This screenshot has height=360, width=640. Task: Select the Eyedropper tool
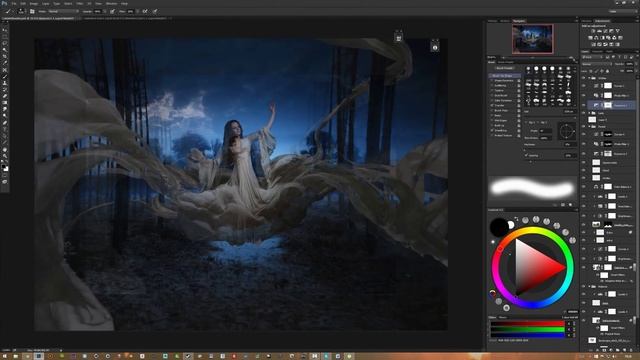5,63
